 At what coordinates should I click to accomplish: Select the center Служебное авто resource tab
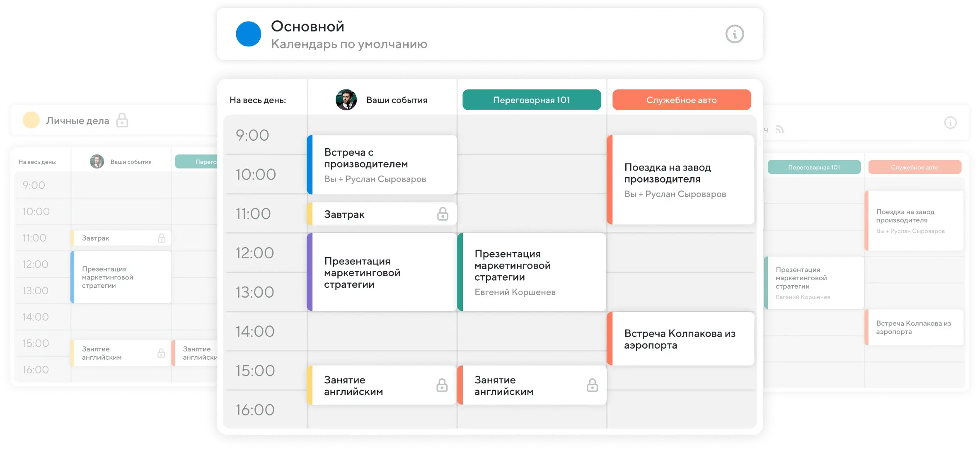[681, 100]
